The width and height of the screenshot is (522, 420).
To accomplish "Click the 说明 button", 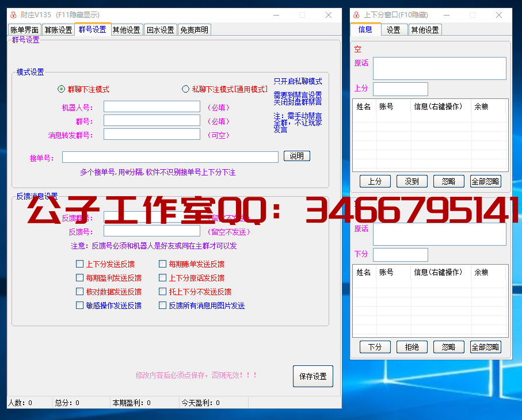I will 296,156.
